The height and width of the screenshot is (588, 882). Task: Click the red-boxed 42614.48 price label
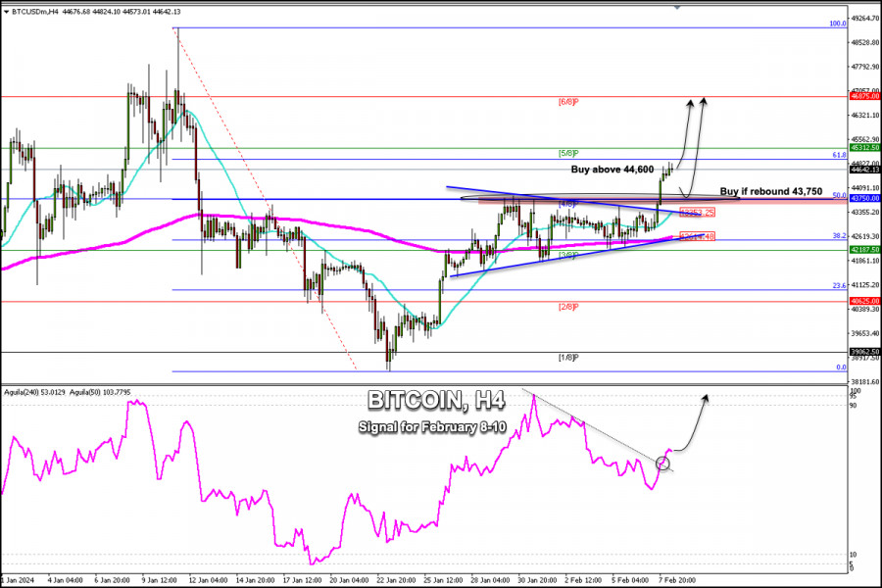coord(698,236)
